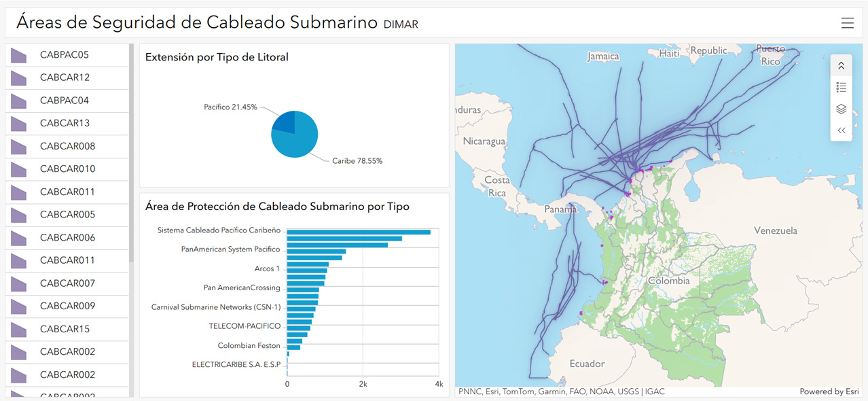This screenshot has height=401, width=868.
Task: Click the polygon icon beside CABPAC05
Action: click(x=18, y=55)
